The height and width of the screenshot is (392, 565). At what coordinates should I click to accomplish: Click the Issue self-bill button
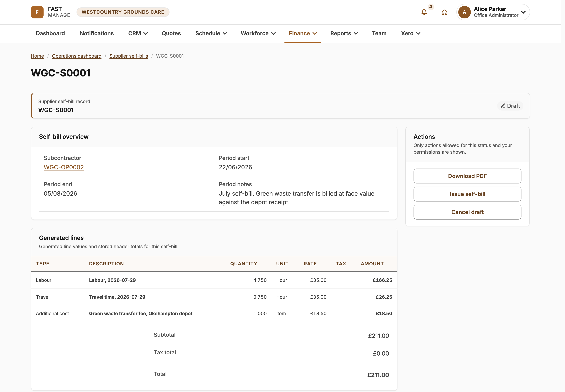[x=467, y=194]
